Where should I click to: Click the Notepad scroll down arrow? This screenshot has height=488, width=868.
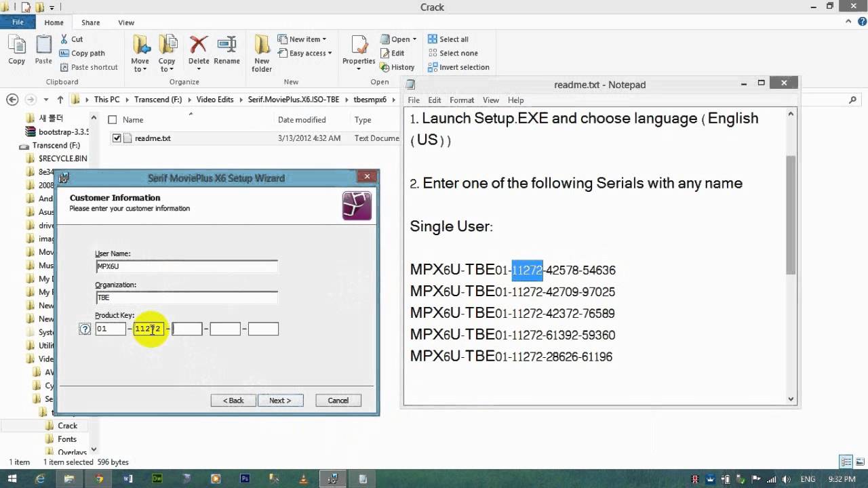click(x=791, y=399)
